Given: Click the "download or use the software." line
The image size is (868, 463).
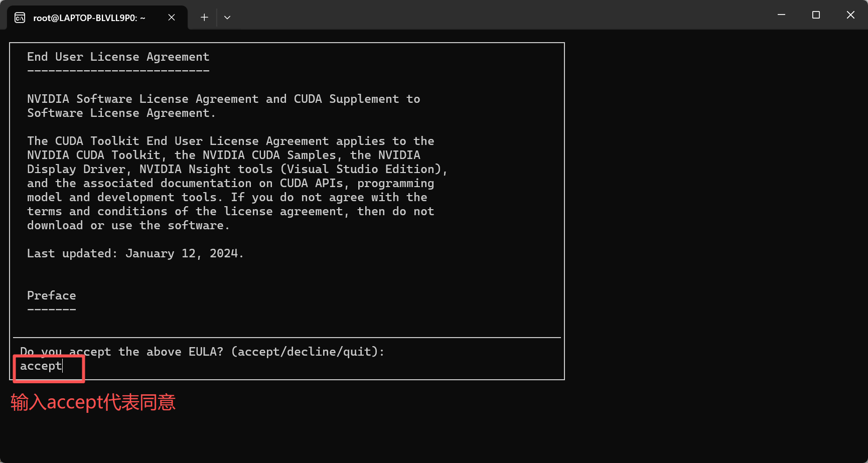Looking at the screenshot, I should coord(128,226).
